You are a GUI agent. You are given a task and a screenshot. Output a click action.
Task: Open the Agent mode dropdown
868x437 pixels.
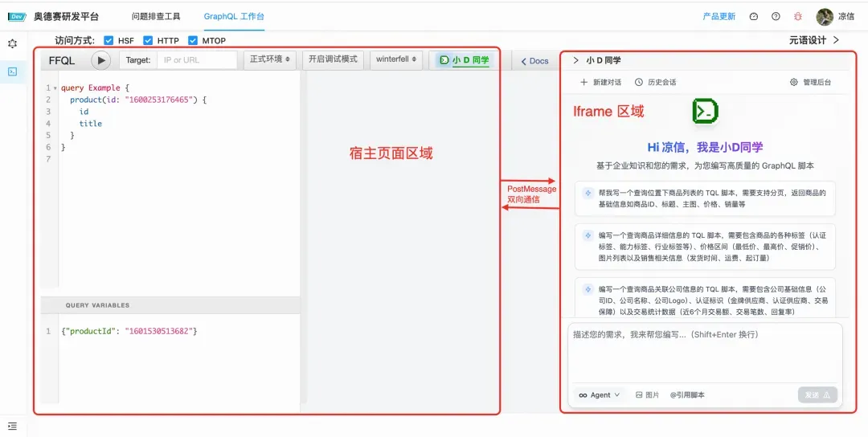600,395
